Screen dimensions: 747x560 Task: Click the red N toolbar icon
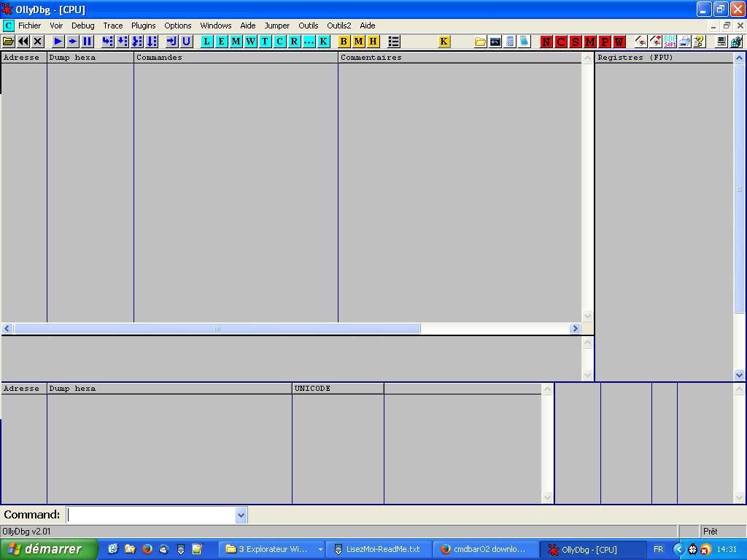546,42
